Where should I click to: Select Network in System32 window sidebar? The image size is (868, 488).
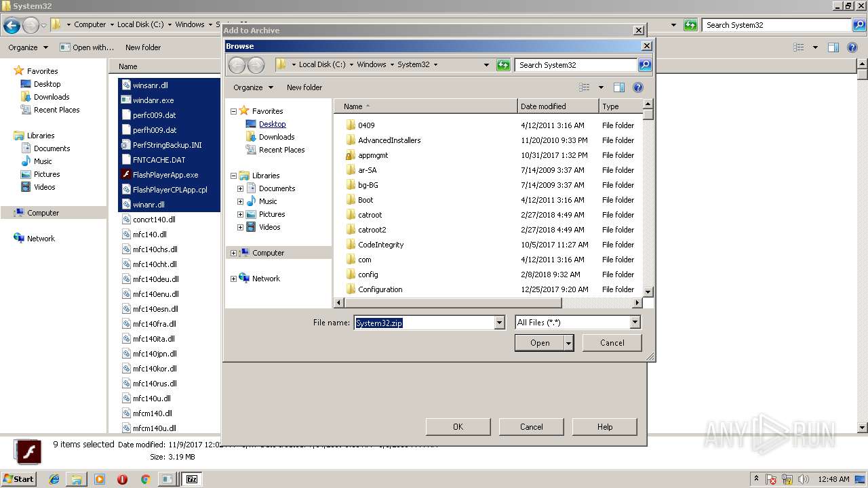click(x=41, y=239)
